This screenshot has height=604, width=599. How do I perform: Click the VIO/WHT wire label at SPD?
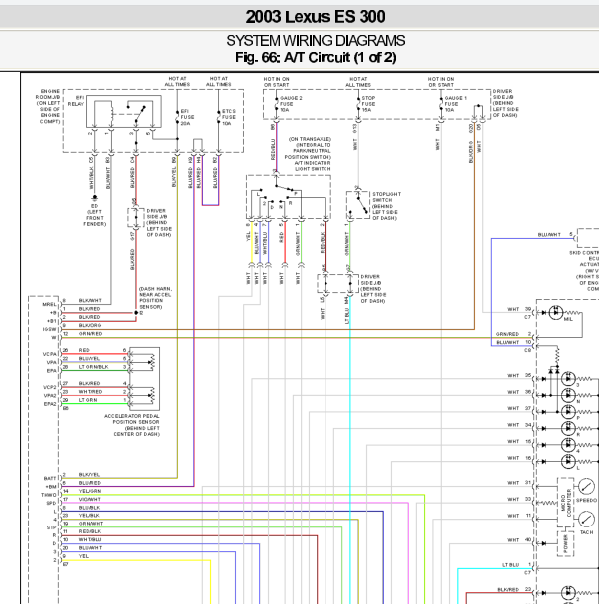click(90, 499)
